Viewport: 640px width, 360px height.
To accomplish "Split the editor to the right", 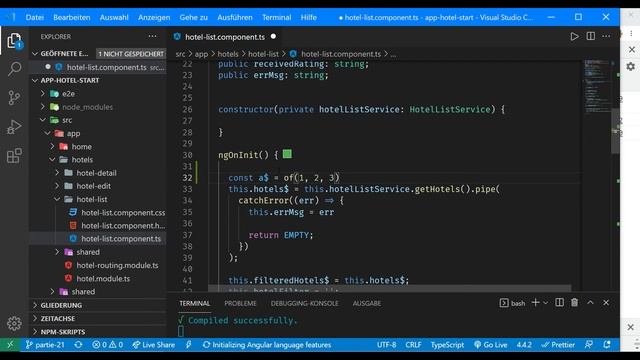I will coord(590,36).
